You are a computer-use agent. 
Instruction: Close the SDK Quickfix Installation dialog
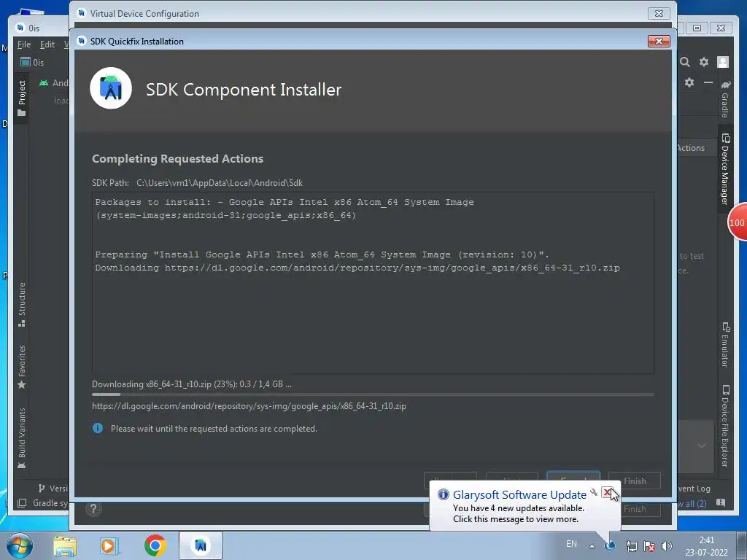659,41
